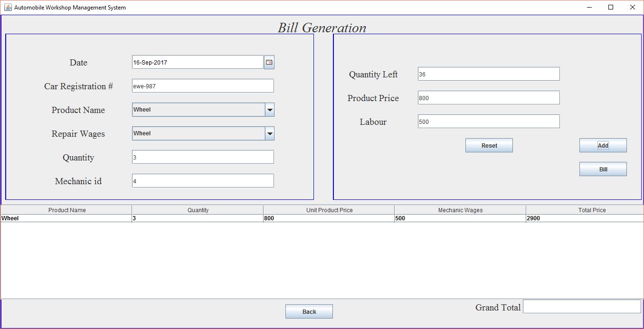Click the Automobile Workshop title bar icon
This screenshot has width=644, height=329.
7,7
